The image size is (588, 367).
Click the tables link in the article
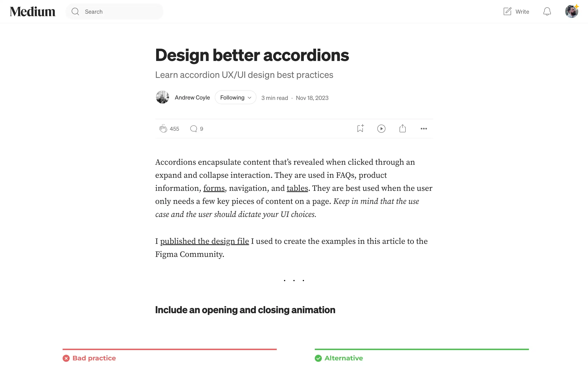coord(297,188)
